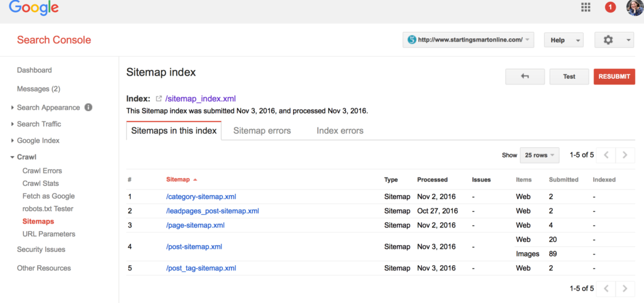644x303 pixels.
Task: Open the Help dropdown menu
Action: pos(563,40)
